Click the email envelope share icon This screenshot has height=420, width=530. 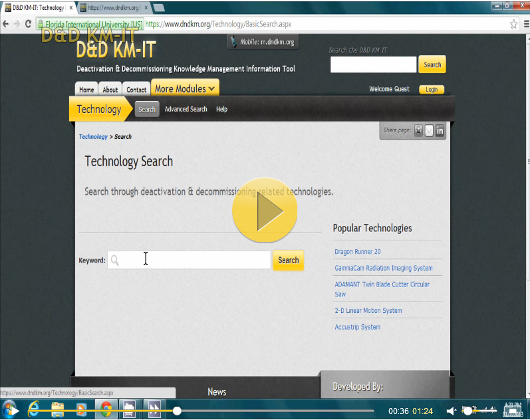(x=429, y=130)
